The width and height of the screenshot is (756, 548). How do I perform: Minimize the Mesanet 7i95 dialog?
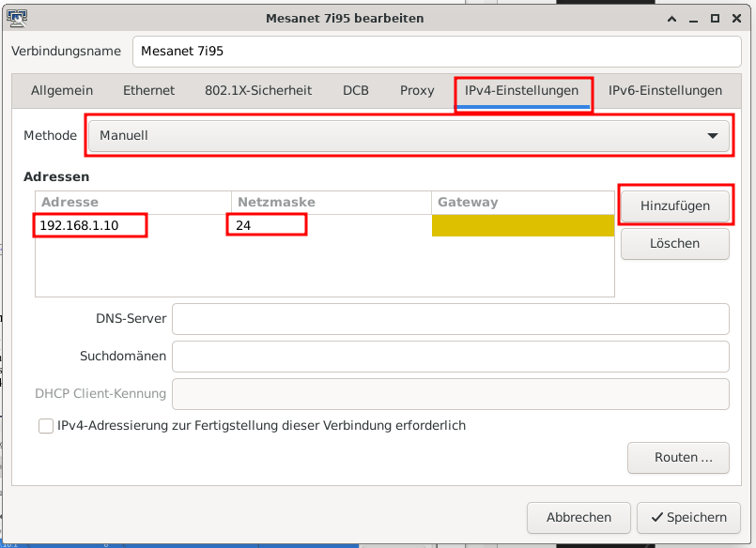point(693,20)
